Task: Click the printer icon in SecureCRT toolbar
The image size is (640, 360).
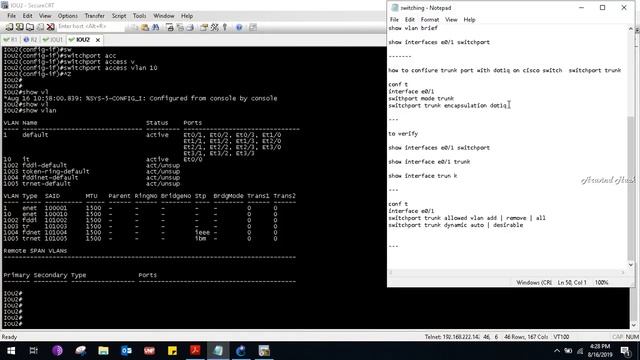Action: pos(190,27)
